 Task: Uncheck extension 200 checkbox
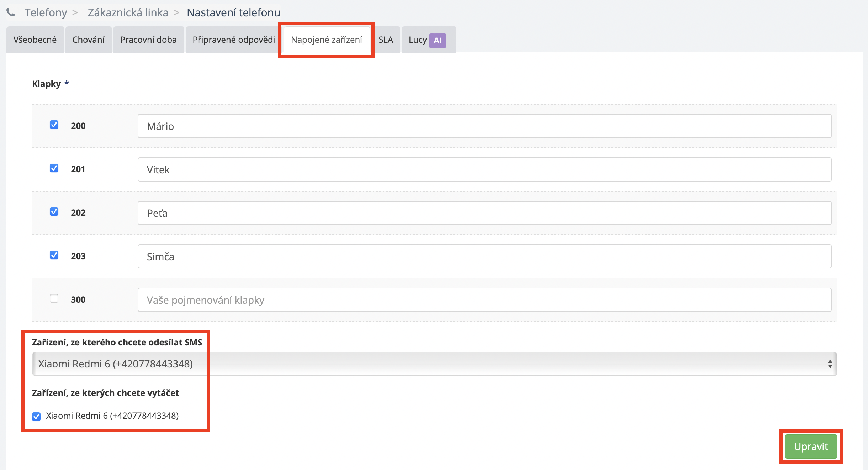point(54,125)
